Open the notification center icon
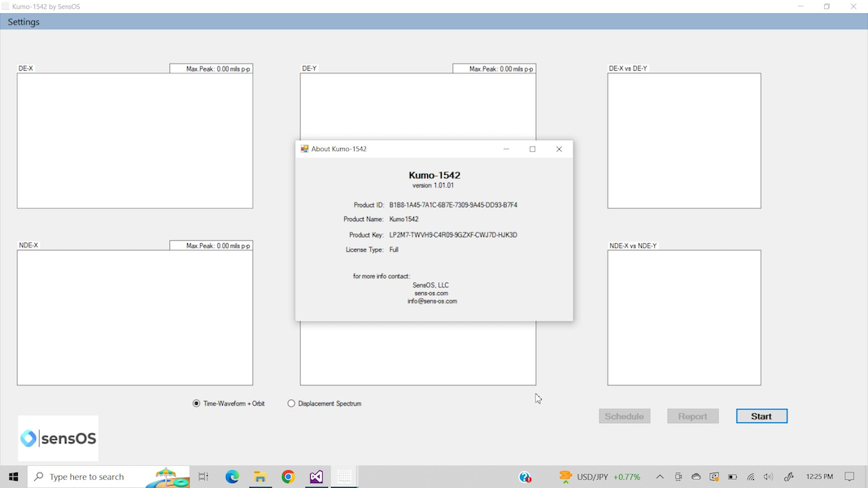The height and width of the screenshot is (488, 868). [x=850, y=477]
